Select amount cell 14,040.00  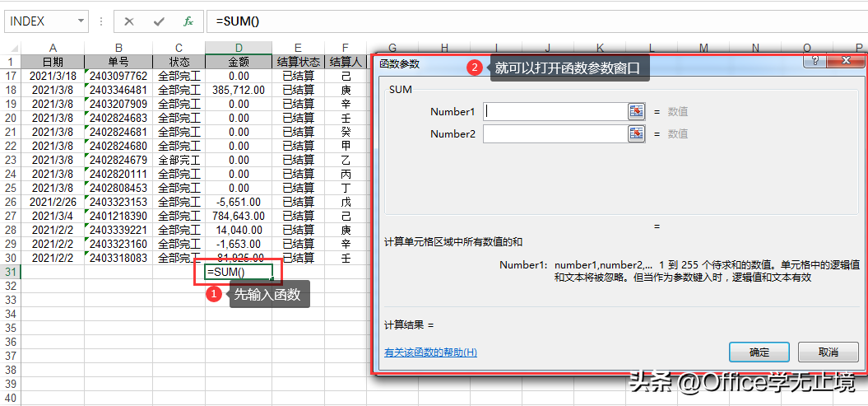point(238,230)
